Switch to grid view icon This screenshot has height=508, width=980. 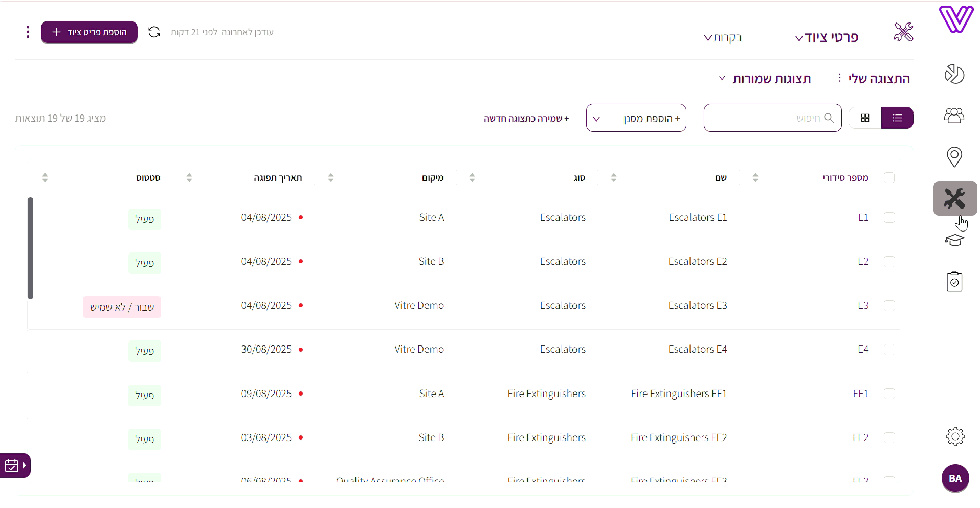pos(865,118)
